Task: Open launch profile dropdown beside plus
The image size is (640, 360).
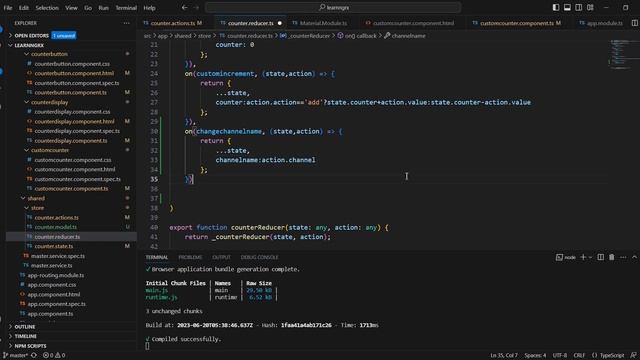Action: click(x=590, y=257)
